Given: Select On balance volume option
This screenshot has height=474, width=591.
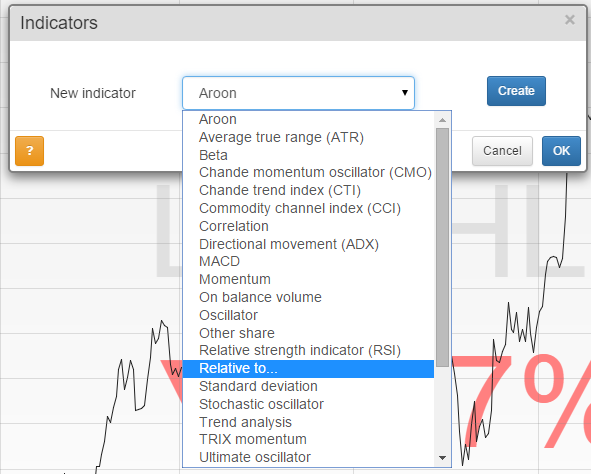Looking at the screenshot, I should pyautogui.click(x=308, y=297).
